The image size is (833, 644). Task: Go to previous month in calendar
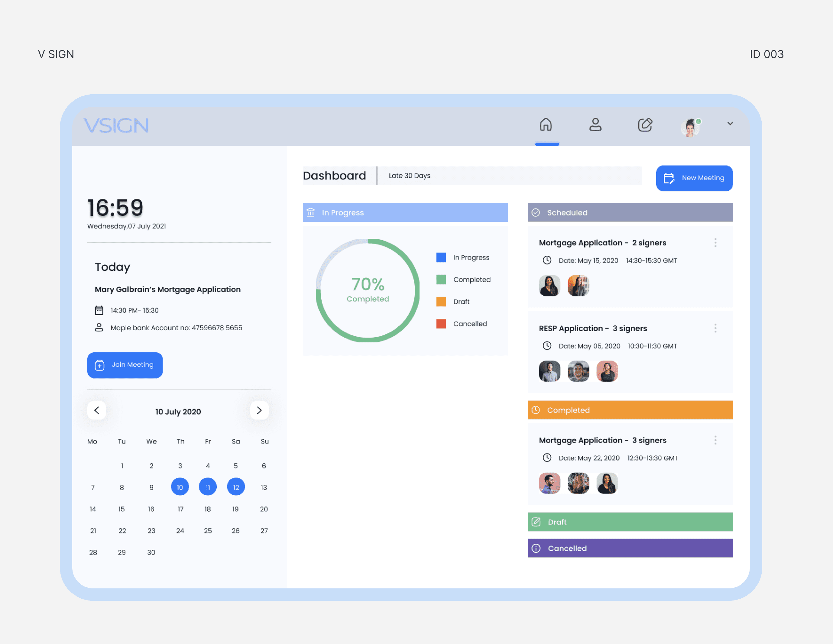point(97,411)
